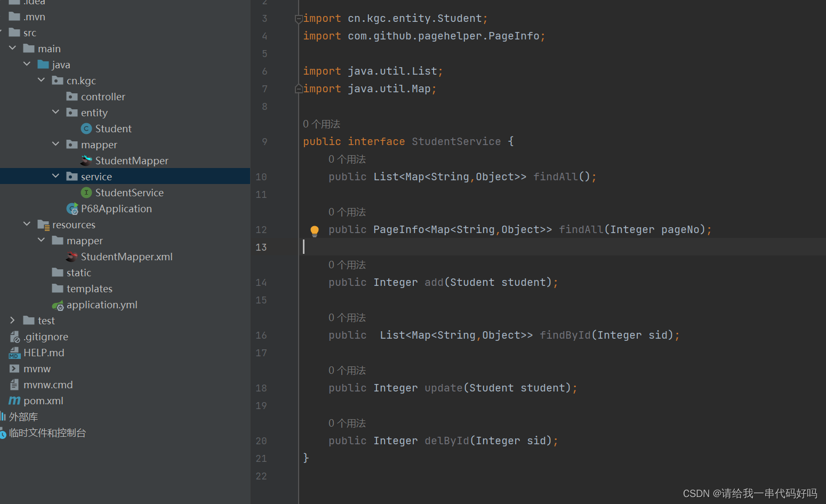826x504 pixels.
Task: Open P68Application Spring Boot class
Action: 116,209
